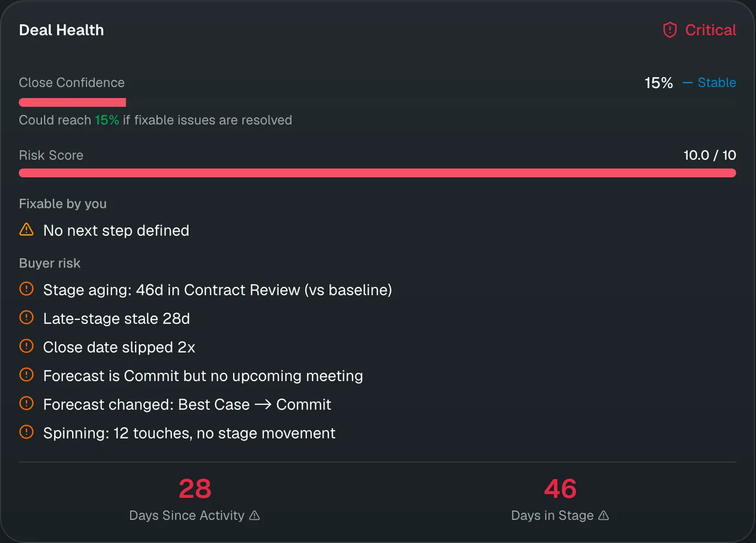Click the alert icon beside Spinning: 12 touches
The width and height of the screenshot is (756, 543).
(x=26, y=432)
